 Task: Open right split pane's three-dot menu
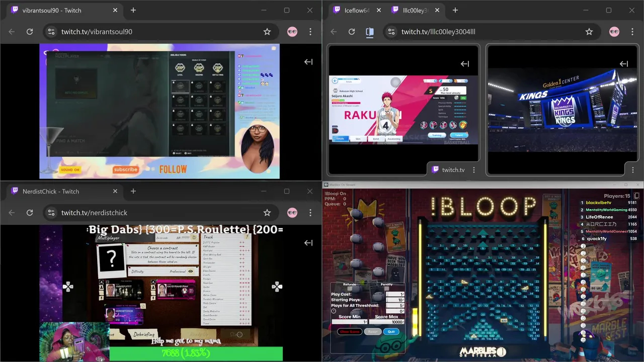(632, 170)
